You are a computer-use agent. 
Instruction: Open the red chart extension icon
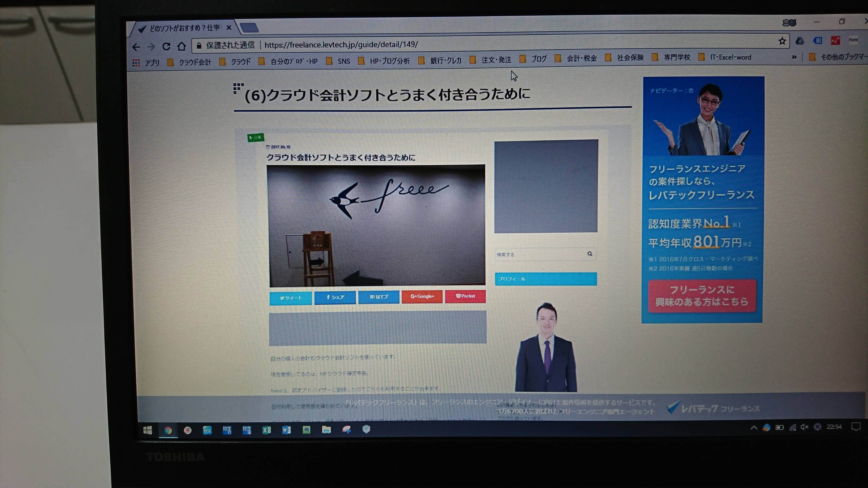[835, 40]
